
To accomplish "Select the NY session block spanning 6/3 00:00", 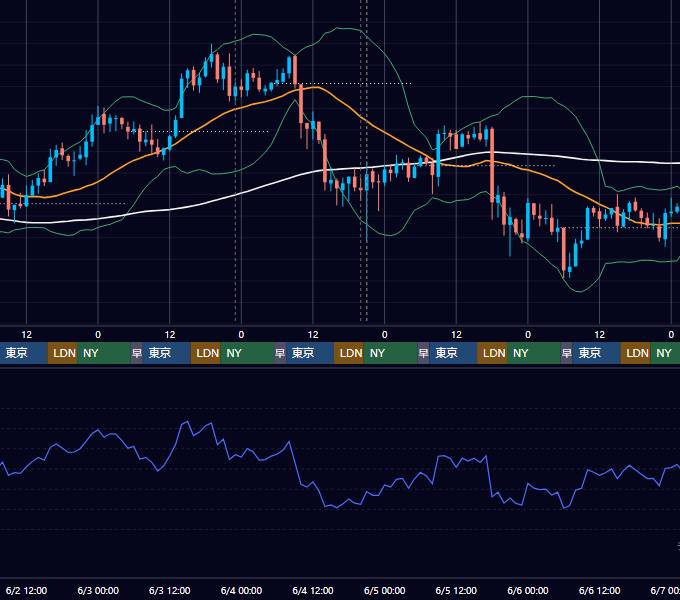I will click(x=104, y=353).
